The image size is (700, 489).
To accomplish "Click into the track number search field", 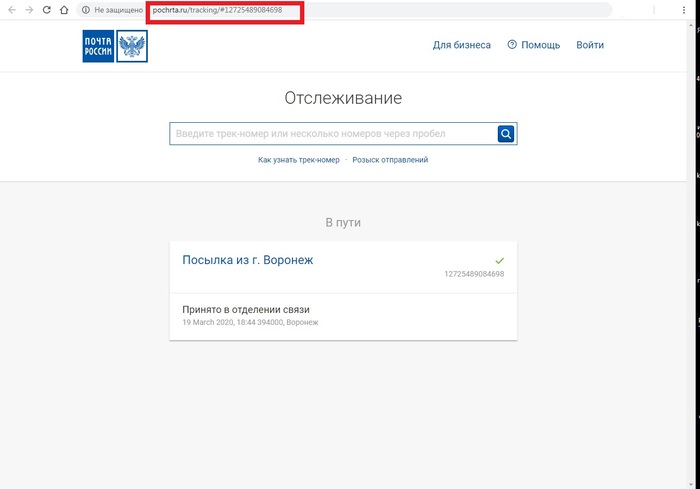I will click(333, 134).
